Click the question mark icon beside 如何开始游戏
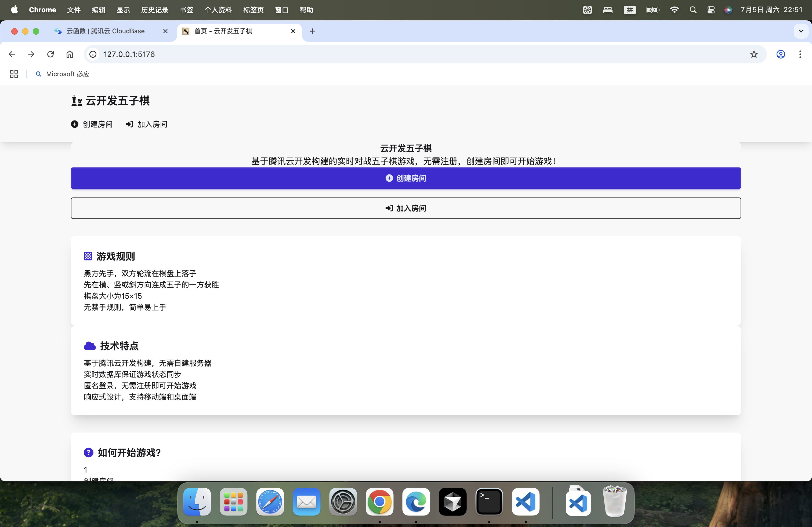The height and width of the screenshot is (527, 812). pos(88,452)
